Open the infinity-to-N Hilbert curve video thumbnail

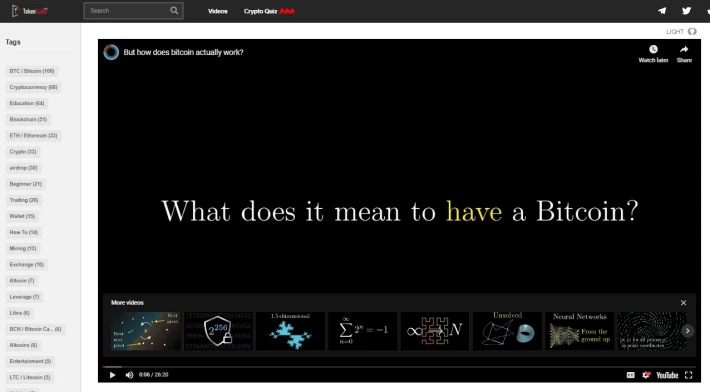435,330
